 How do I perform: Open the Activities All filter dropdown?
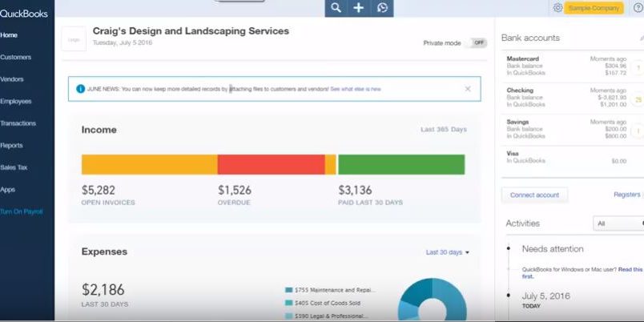(617, 223)
